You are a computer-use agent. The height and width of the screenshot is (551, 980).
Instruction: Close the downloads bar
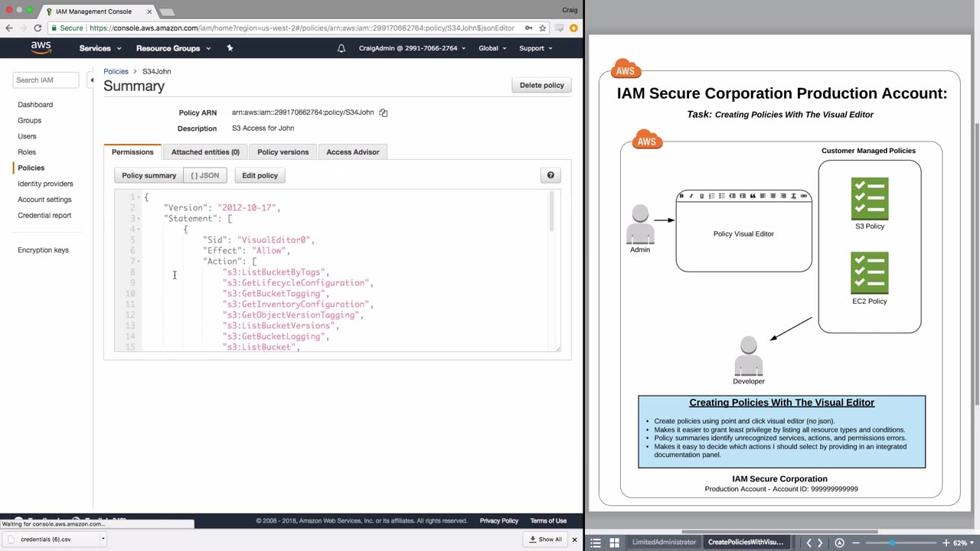pyautogui.click(x=574, y=540)
